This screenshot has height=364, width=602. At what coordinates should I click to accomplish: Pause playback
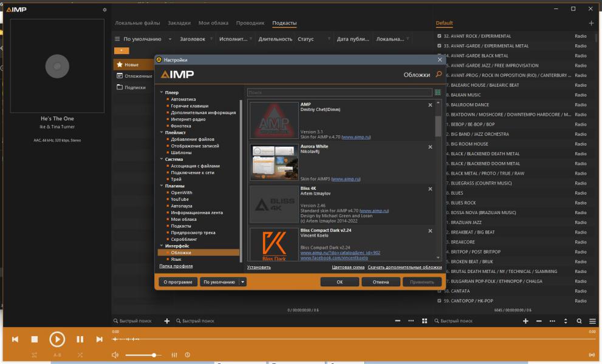80,339
